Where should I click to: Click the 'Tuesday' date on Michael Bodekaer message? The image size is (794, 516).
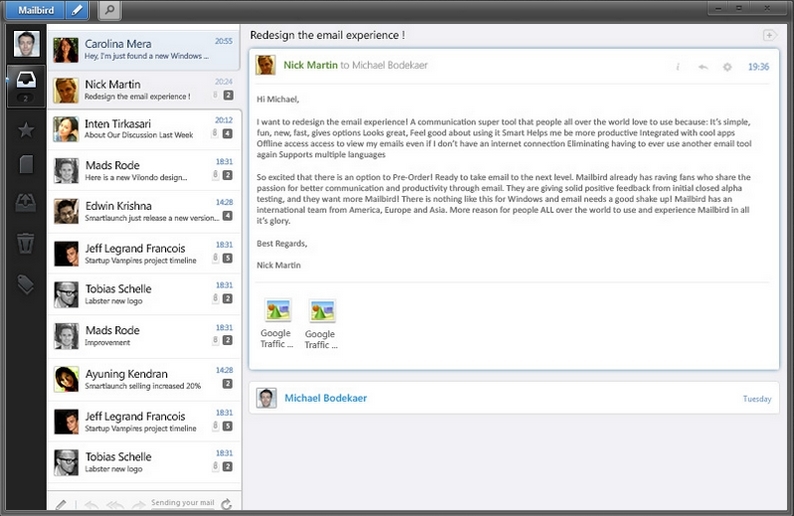[x=757, y=399]
